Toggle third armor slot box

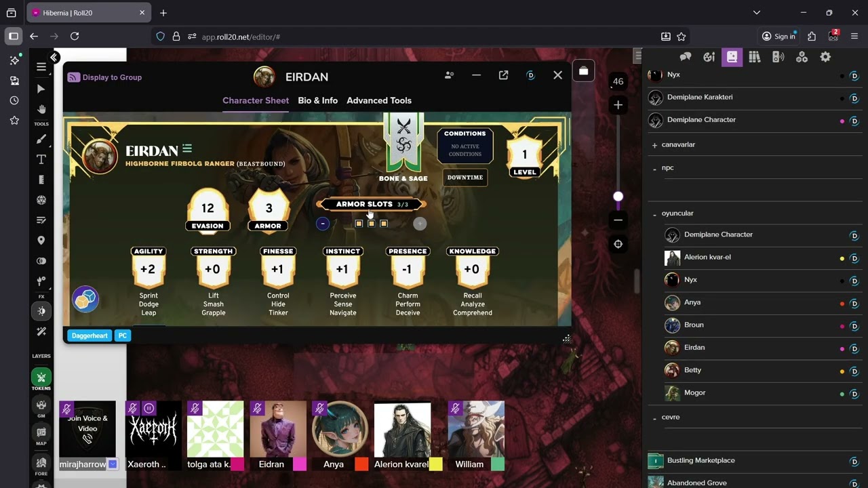(x=384, y=224)
